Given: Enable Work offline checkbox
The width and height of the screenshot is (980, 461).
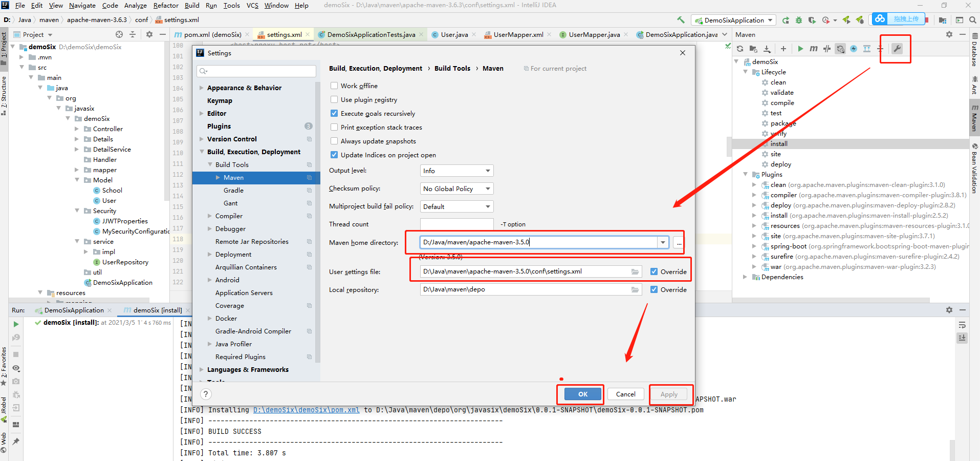Looking at the screenshot, I should (x=334, y=86).
